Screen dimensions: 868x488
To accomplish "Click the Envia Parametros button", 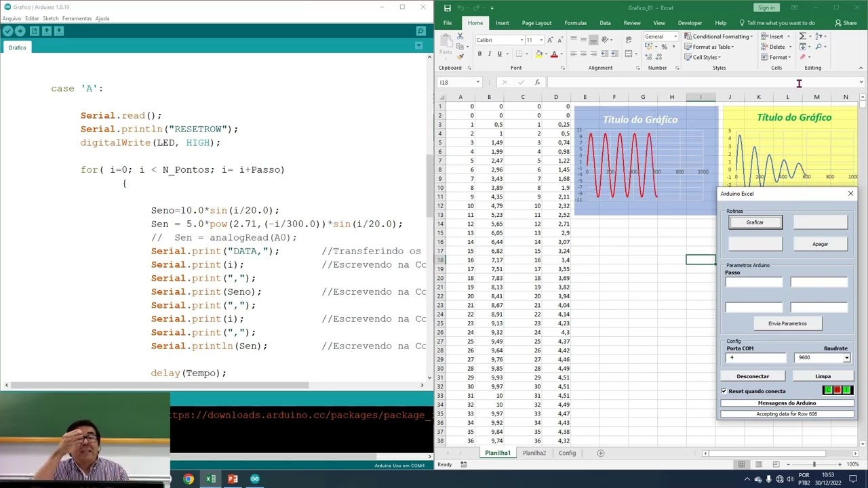I will coord(787,323).
